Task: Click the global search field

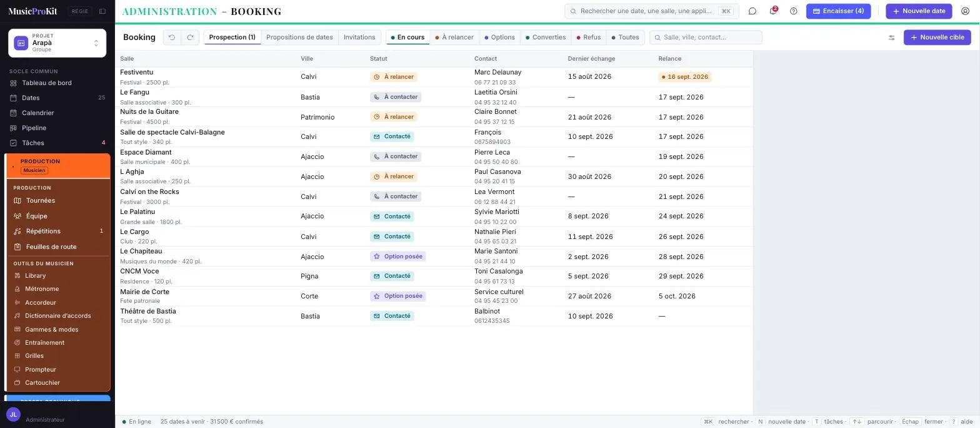Action: (x=651, y=11)
